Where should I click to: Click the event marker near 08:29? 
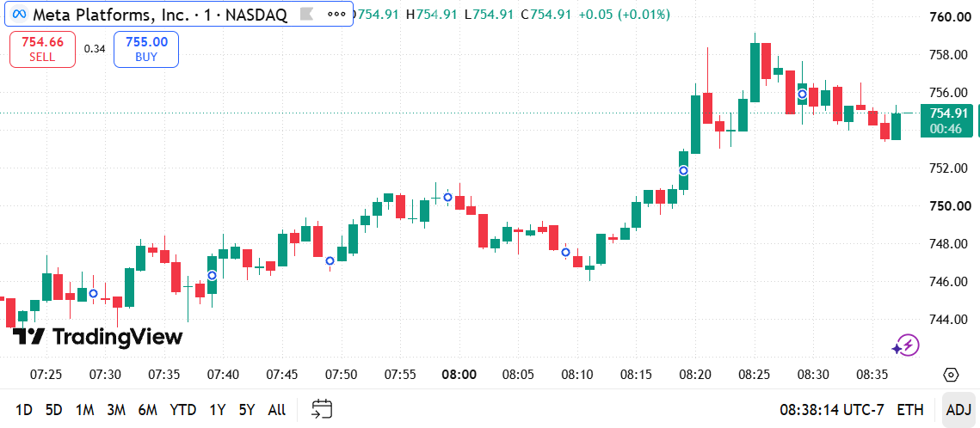[802, 95]
